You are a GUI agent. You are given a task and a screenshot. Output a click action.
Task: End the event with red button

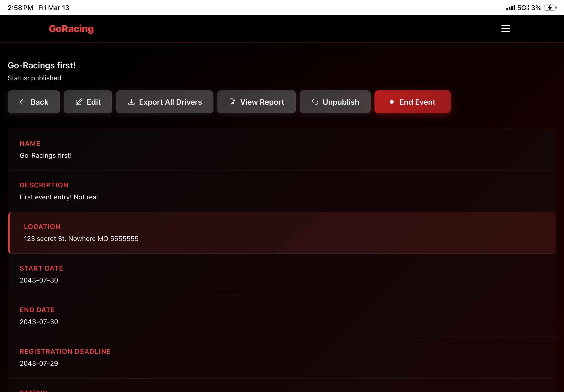point(412,102)
